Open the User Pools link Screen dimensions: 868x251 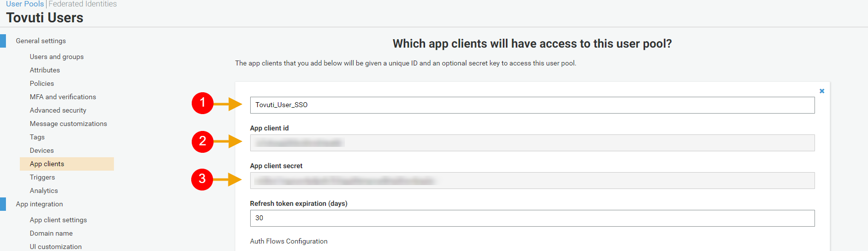(x=25, y=4)
